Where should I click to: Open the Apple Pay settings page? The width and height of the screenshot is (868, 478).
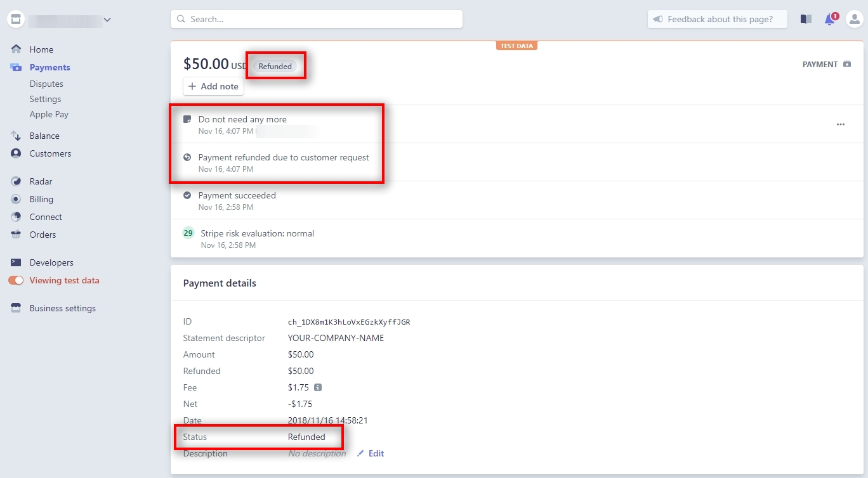(x=49, y=114)
